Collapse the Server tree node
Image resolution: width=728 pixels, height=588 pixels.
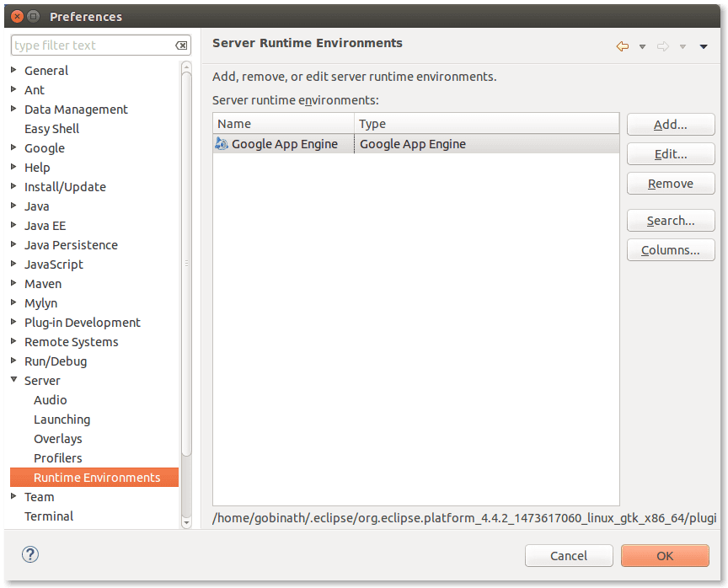point(14,380)
